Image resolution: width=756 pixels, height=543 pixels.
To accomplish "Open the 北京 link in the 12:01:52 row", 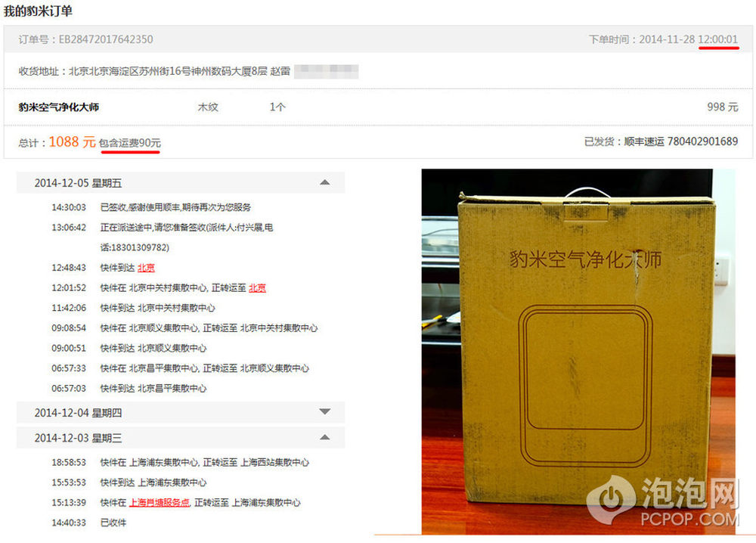I will [257, 288].
